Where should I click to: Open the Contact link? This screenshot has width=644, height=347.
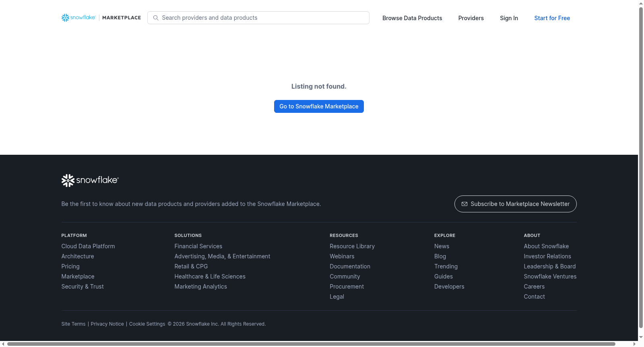tap(534, 297)
